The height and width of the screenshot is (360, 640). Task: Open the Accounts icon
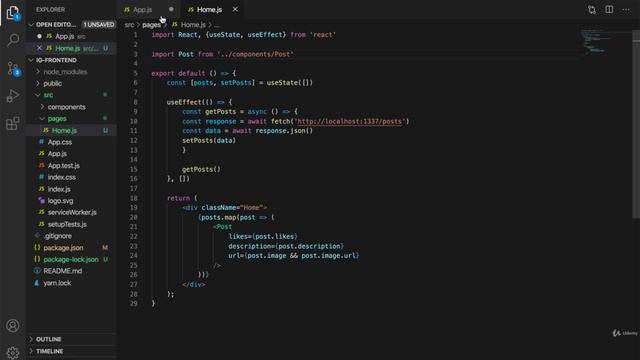(13, 326)
